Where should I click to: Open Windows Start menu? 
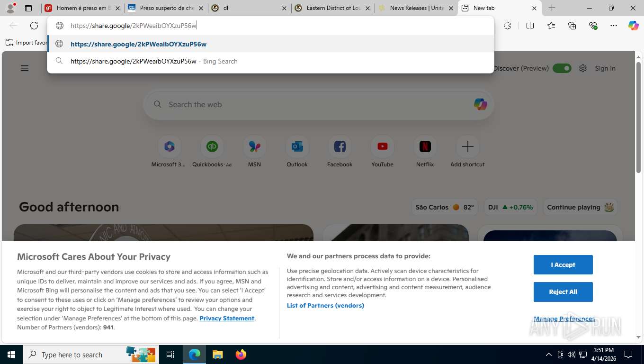click(11, 354)
